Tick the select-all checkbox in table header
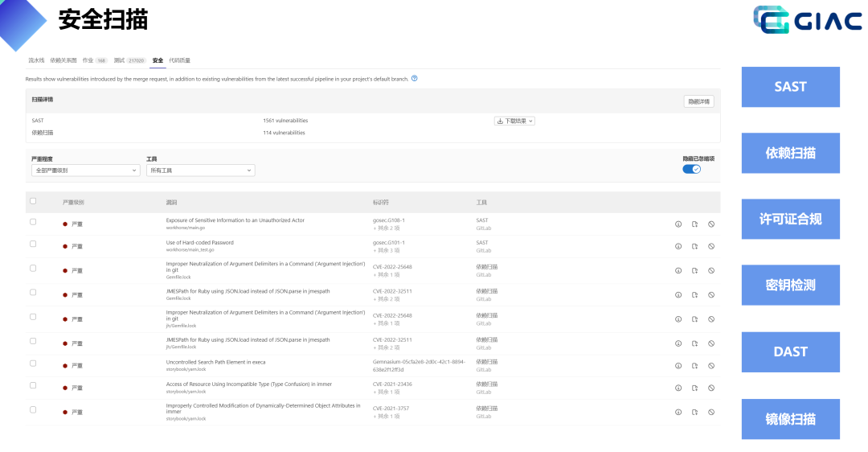Screen dimensions: 868x452 point(33,201)
